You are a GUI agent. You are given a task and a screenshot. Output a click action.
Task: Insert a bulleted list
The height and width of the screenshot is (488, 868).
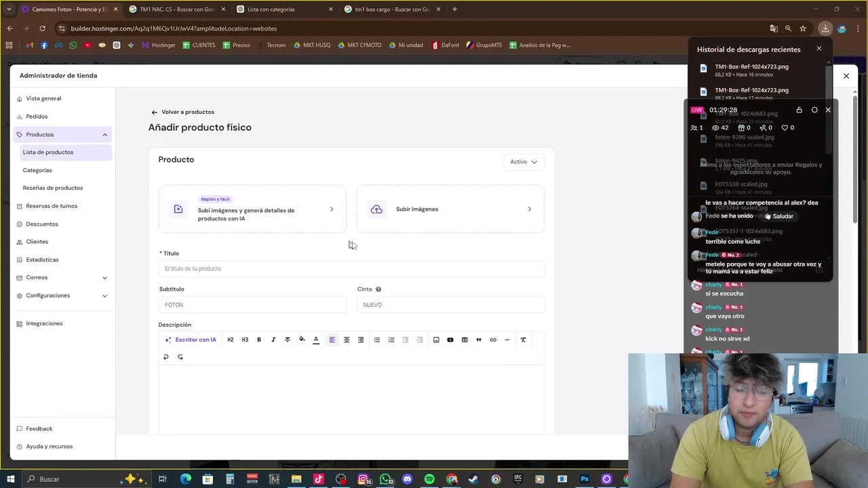click(377, 340)
